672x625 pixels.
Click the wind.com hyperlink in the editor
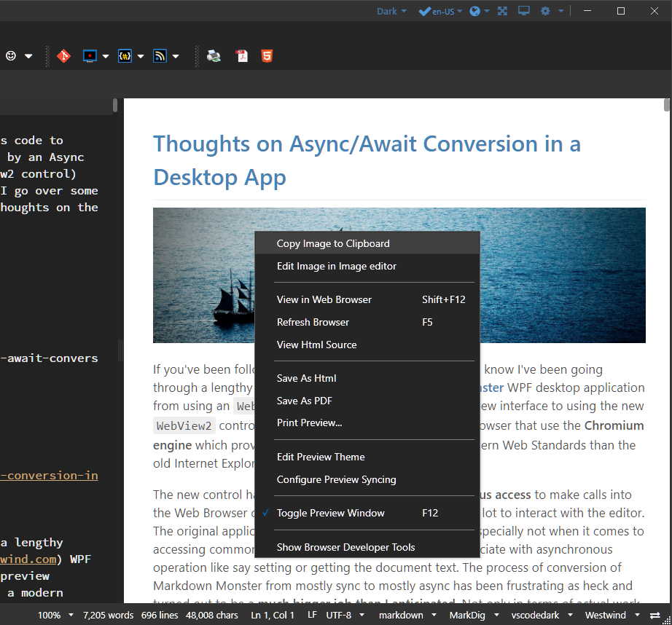(28, 559)
